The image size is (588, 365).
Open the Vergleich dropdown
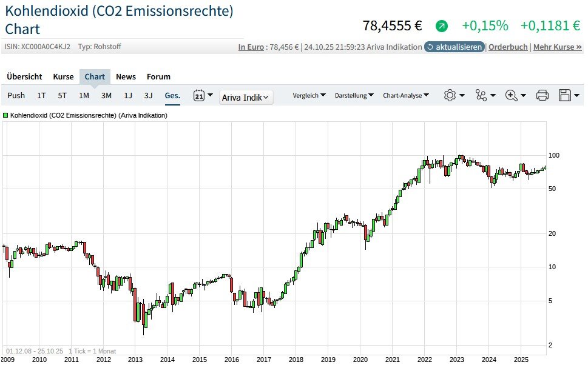click(x=309, y=95)
